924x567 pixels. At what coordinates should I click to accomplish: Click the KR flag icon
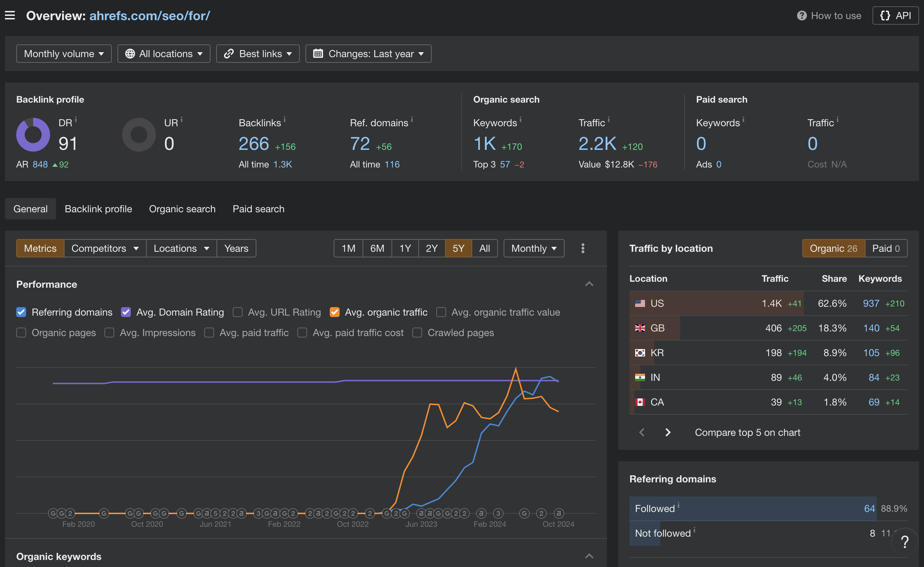(x=640, y=353)
